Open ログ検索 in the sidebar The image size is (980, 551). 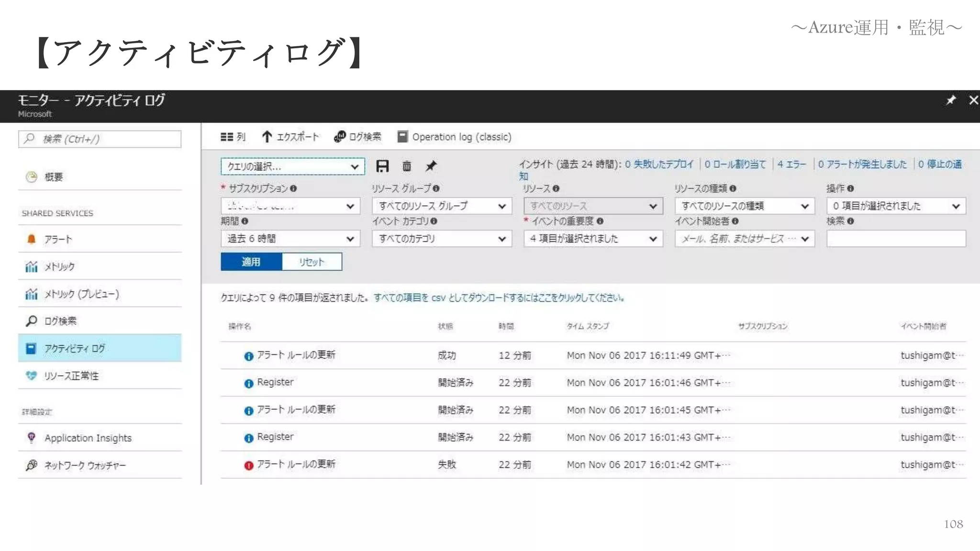pyautogui.click(x=100, y=321)
